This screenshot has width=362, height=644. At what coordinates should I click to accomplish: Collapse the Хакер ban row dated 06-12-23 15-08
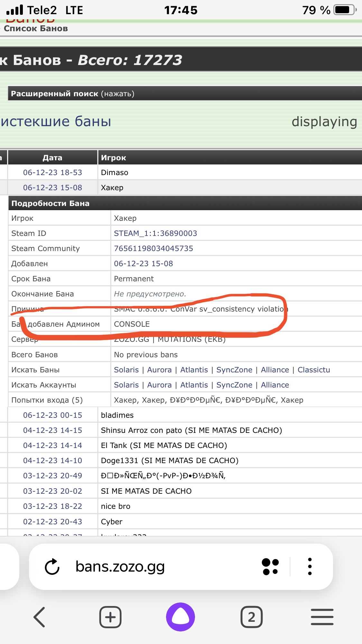pyautogui.click(x=112, y=188)
